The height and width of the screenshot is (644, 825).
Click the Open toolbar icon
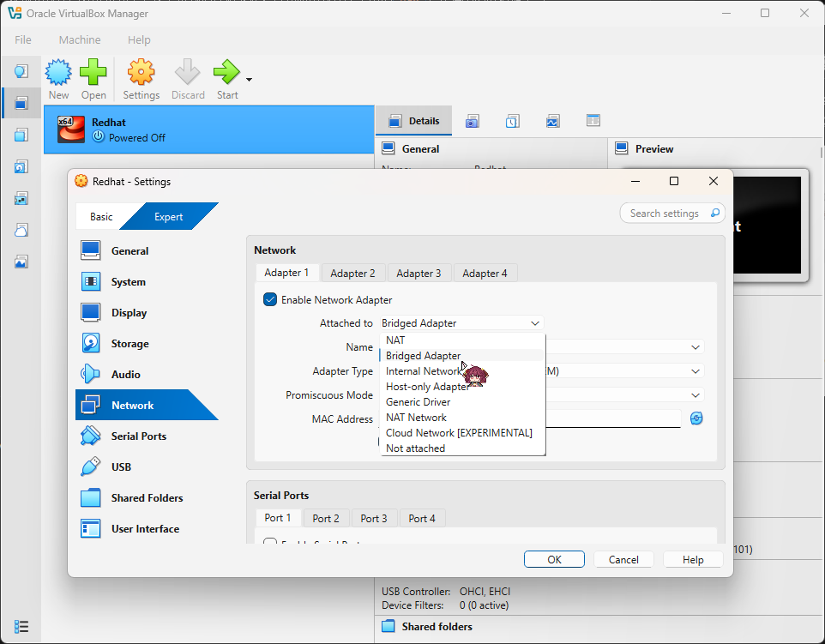point(93,74)
